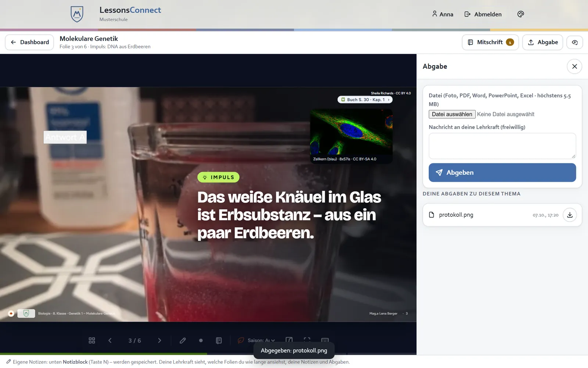Viewport: 588px width, 368px height.
Task: Click Datei auswählen to choose file
Action: 452,114
